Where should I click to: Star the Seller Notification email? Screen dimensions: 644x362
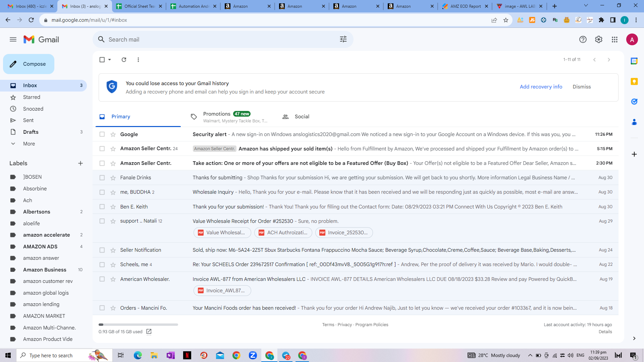point(113,250)
